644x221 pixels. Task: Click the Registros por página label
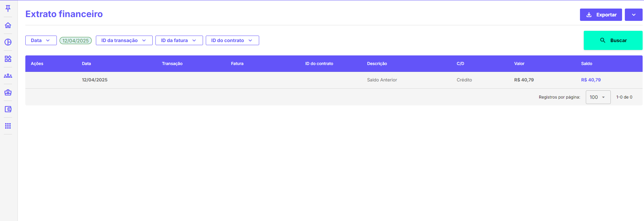tap(559, 97)
